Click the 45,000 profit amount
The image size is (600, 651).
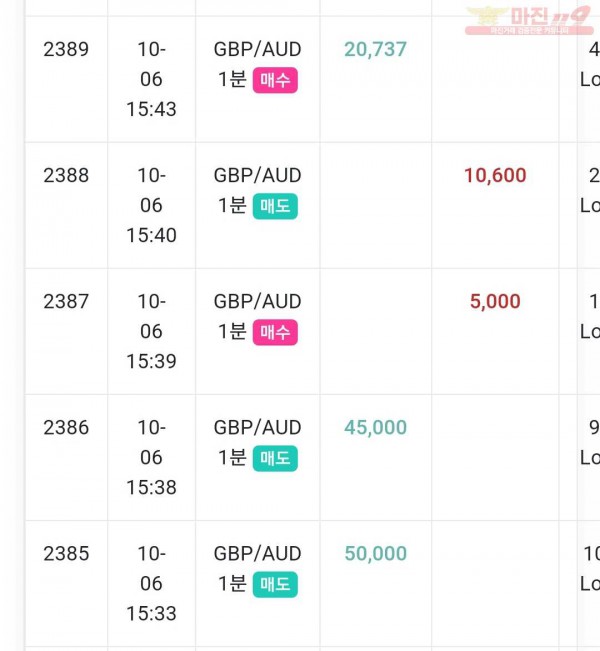coord(375,428)
